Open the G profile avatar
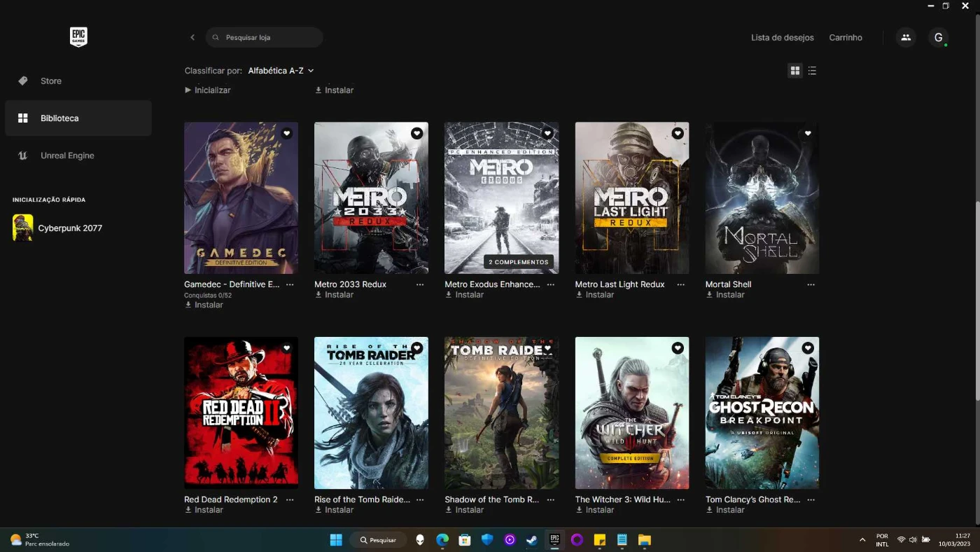This screenshot has width=980, height=552. click(938, 37)
